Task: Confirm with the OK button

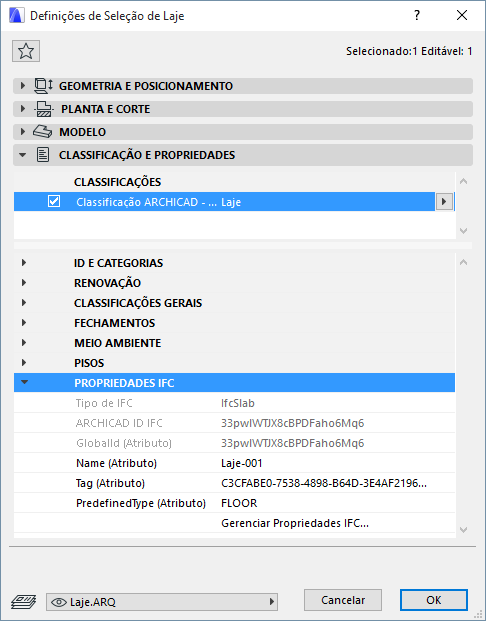Action: coord(434,600)
